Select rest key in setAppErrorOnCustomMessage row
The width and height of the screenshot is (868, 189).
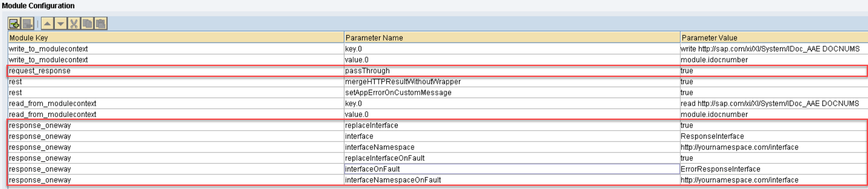176,93
